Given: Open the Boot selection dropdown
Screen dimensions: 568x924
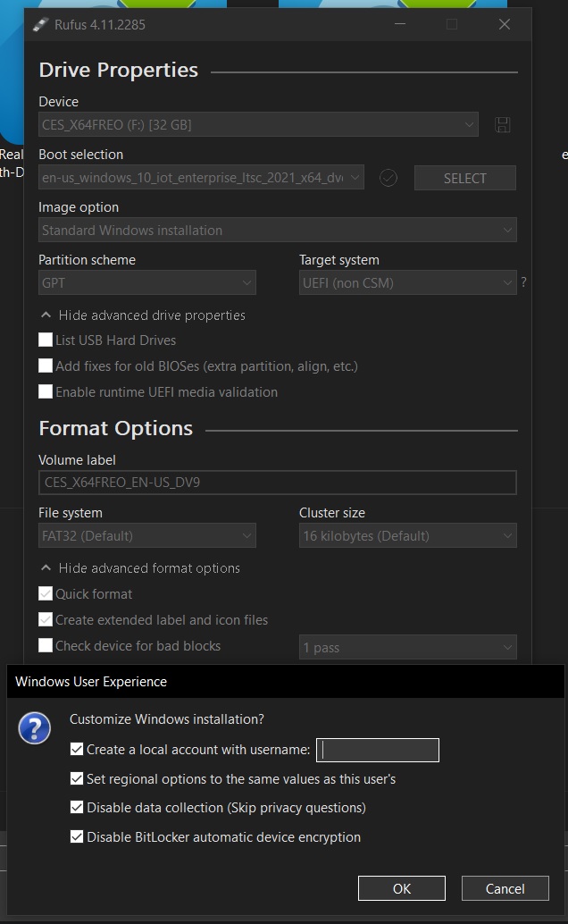Looking at the screenshot, I should pos(201,177).
